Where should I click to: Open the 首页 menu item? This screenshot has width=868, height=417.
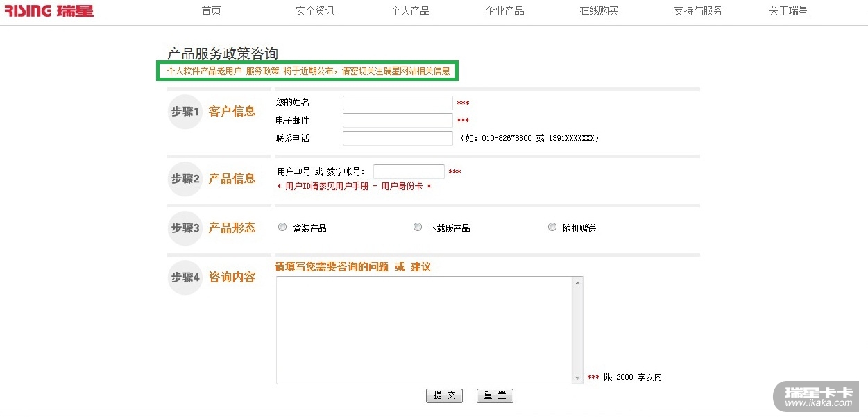pyautogui.click(x=211, y=10)
